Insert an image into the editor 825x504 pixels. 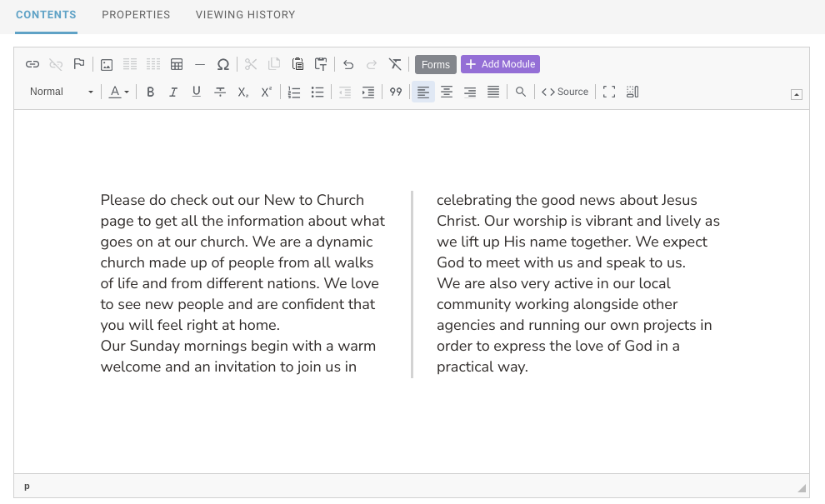pos(107,63)
